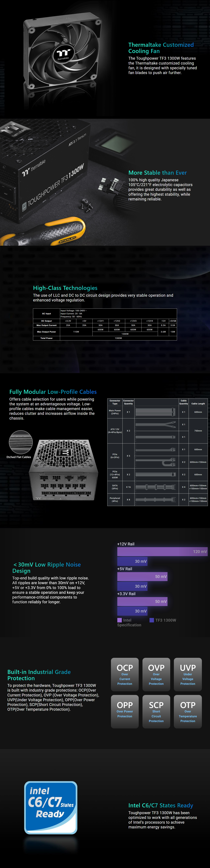Viewport: 210px width, 868px height.
Task: Click the X 8 Peripheral connector quantity
Action: (x=128, y=500)
